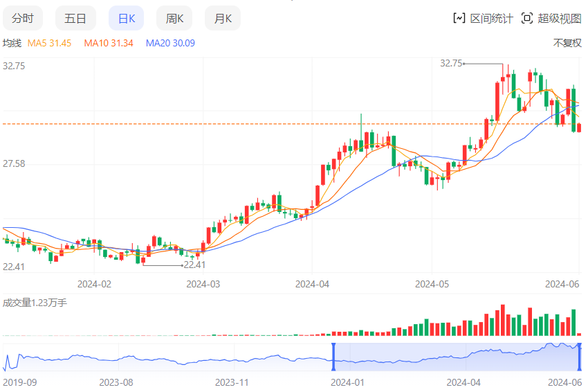Open the 周K weekly chart tab
Screen dimensions: 588x392
click(174, 19)
